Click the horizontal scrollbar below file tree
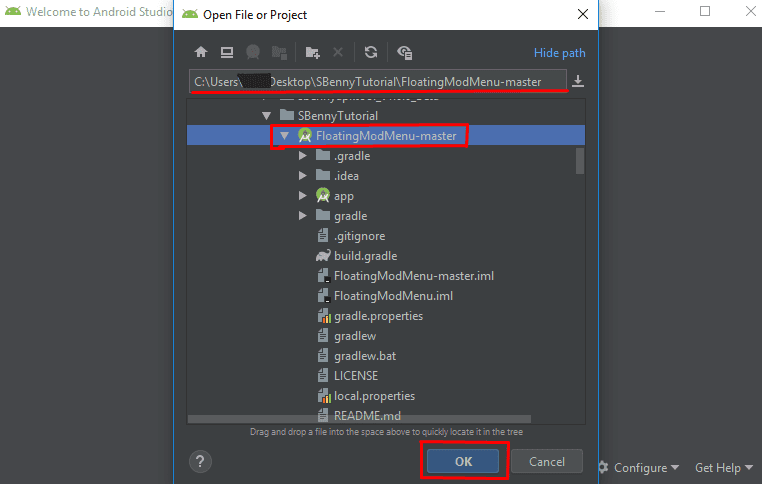762x484 pixels. click(x=359, y=419)
